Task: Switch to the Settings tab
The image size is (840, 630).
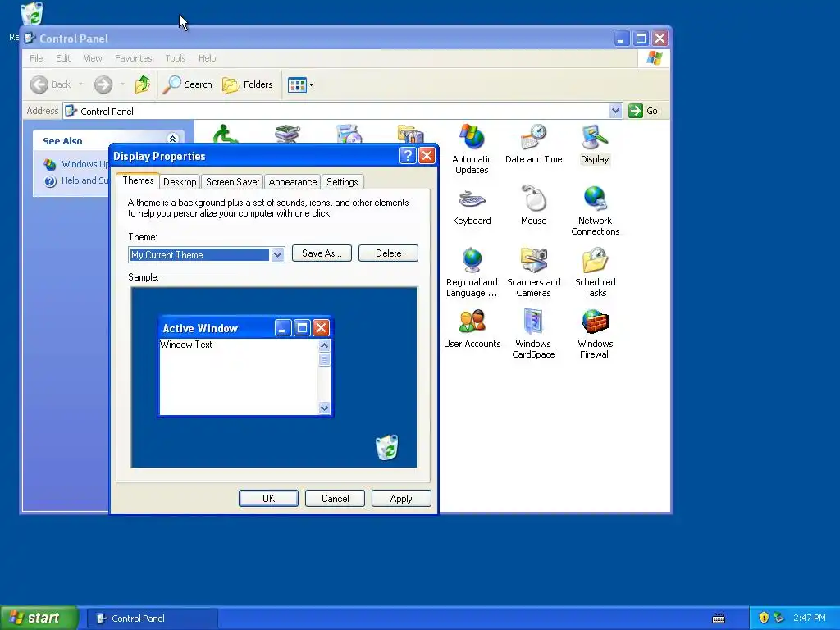Action: coord(342,182)
